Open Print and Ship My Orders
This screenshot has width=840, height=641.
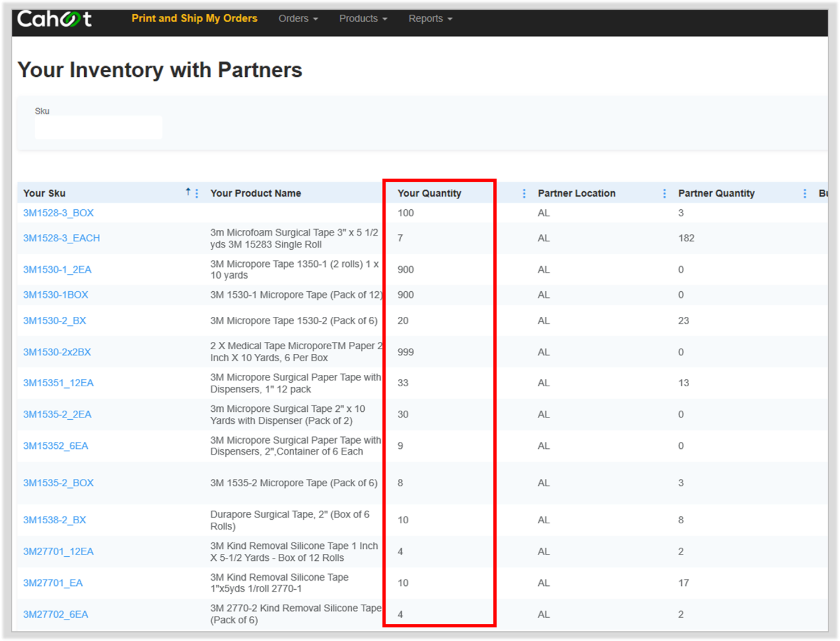195,18
